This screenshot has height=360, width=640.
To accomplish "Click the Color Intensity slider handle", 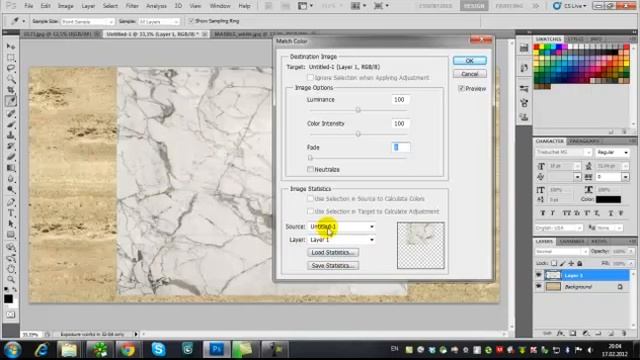I will [x=358, y=134].
